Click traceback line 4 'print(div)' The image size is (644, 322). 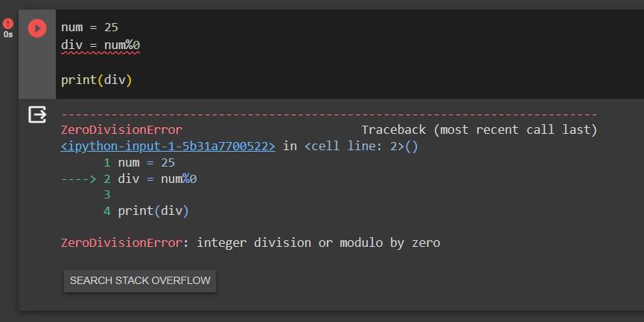tap(153, 211)
